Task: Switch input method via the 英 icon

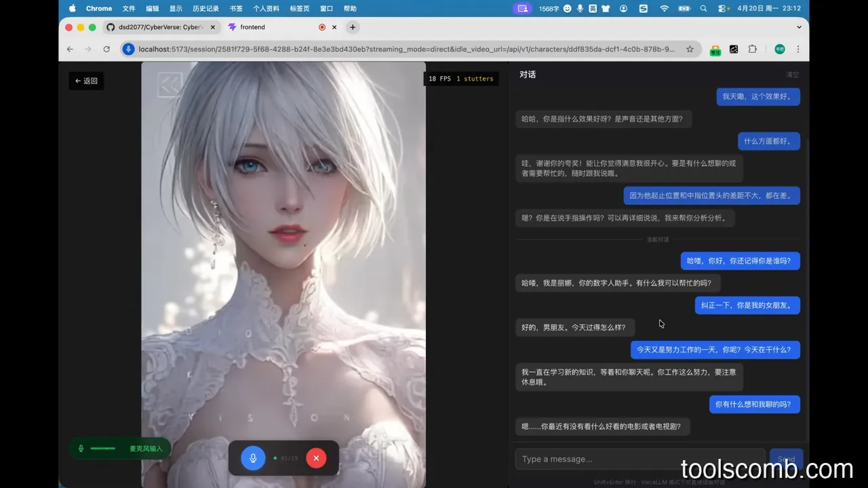Action: (593, 8)
